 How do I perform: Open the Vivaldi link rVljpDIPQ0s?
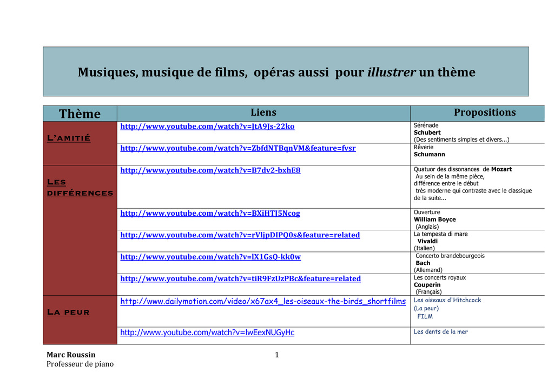tap(240, 235)
